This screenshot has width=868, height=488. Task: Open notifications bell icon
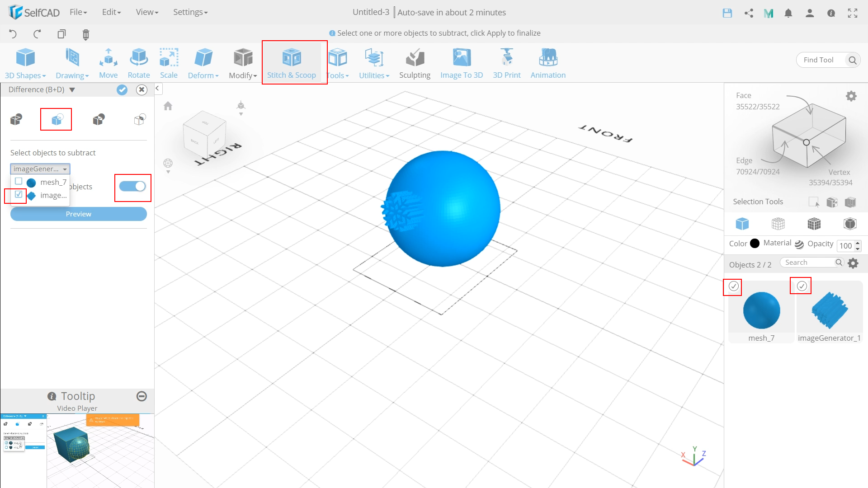pyautogui.click(x=788, y=13)
